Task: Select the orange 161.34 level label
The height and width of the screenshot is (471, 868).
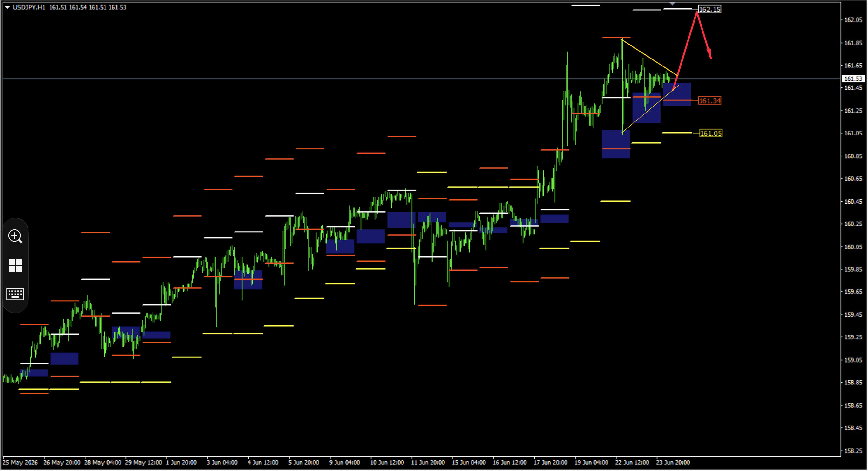Action: tap(709, 100)
